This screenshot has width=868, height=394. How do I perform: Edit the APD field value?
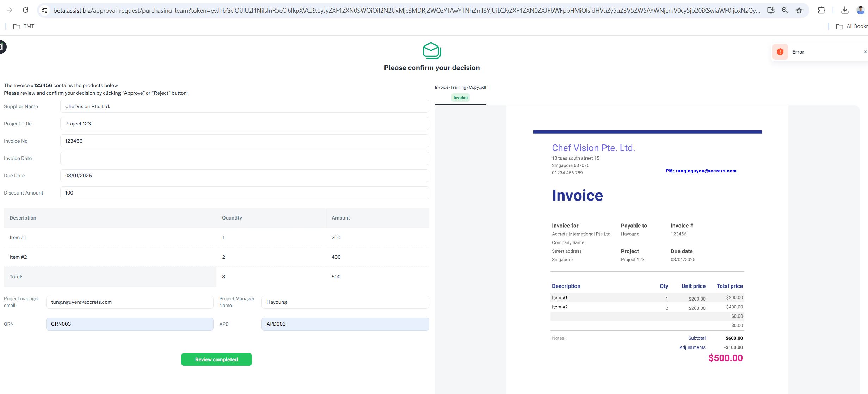(x=345, y=324)
